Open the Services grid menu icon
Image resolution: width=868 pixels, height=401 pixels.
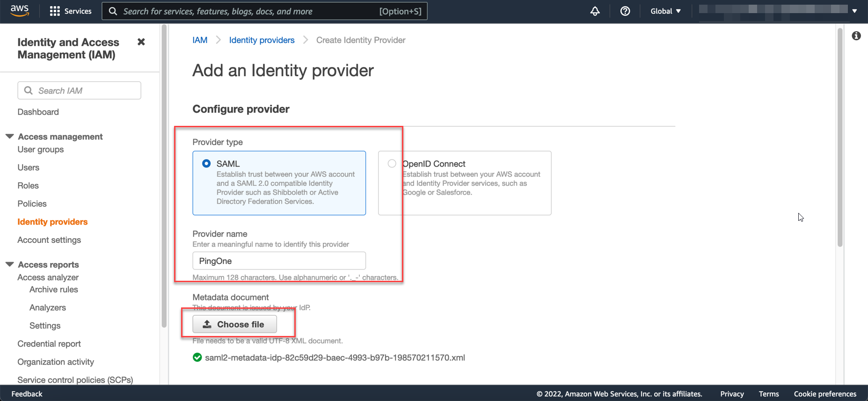pos(55,11)
